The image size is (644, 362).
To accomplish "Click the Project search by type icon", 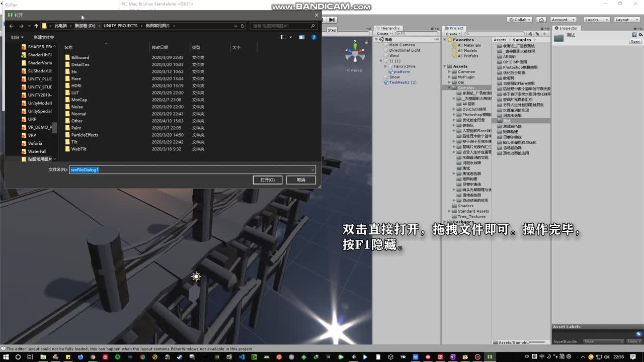I will (531, 34).
